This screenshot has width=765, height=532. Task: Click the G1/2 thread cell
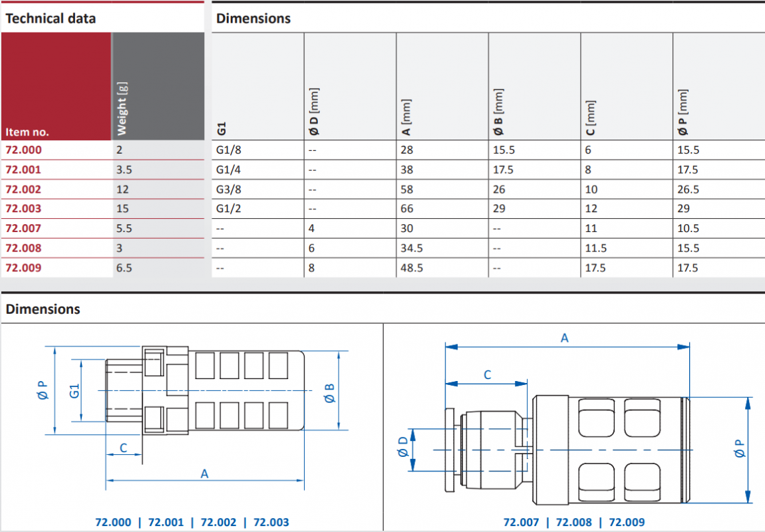(228, 209)
